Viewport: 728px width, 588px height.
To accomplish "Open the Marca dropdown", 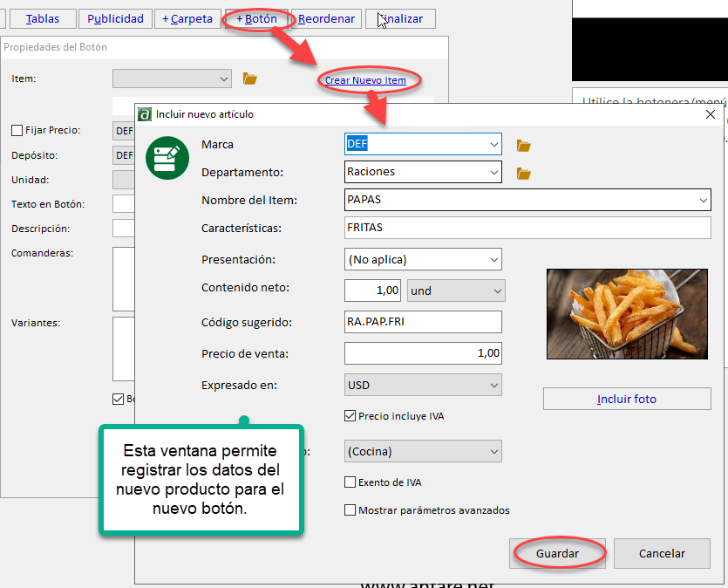I will [x=493, y=144].
